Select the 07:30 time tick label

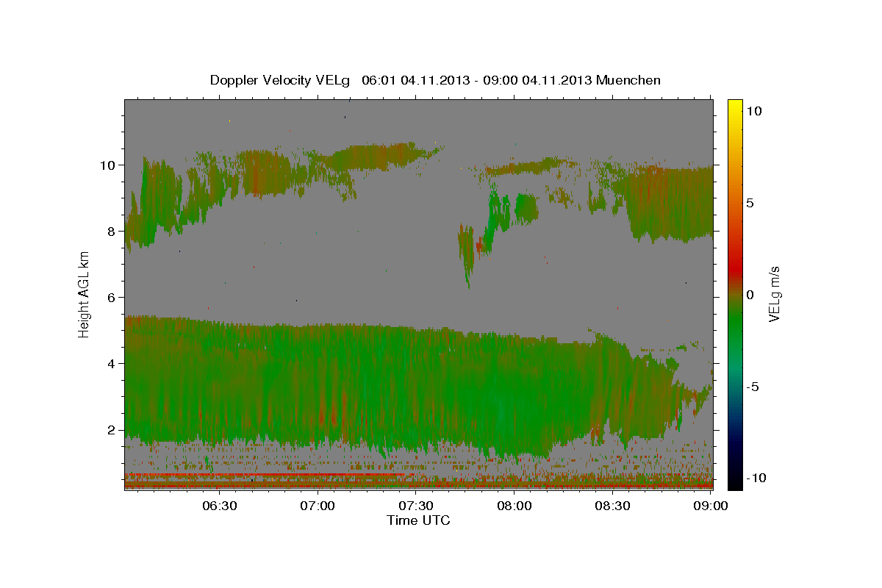tap(416, 506)
